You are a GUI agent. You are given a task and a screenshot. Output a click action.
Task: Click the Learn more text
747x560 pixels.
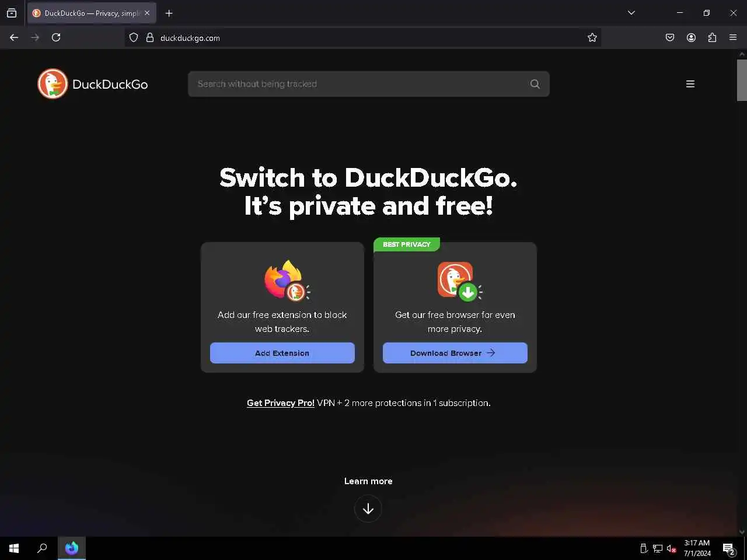368,481
